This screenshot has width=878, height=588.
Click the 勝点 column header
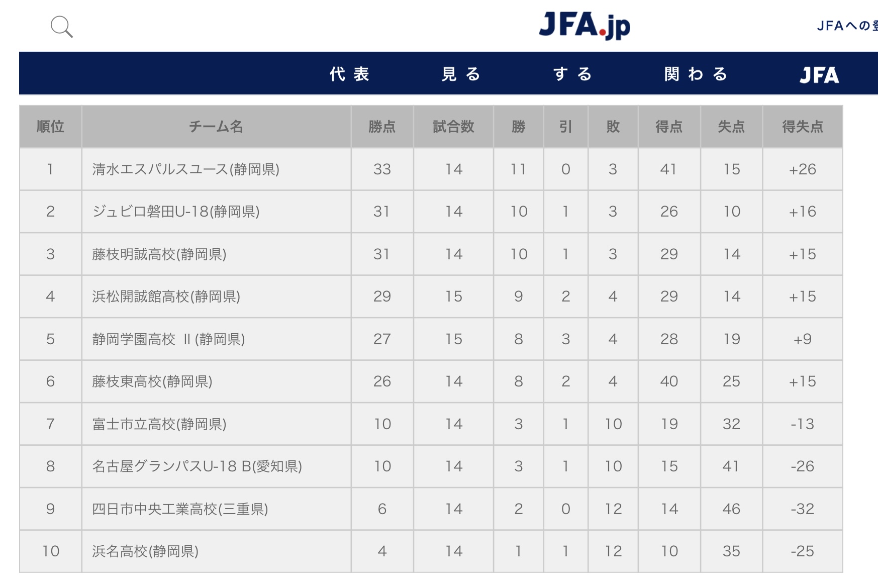(x=382, y=127)
